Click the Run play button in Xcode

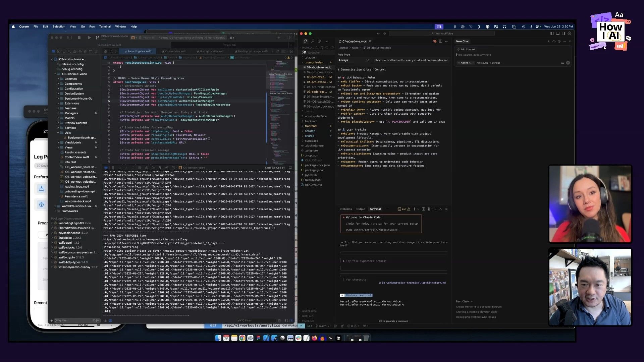(89, 38)
